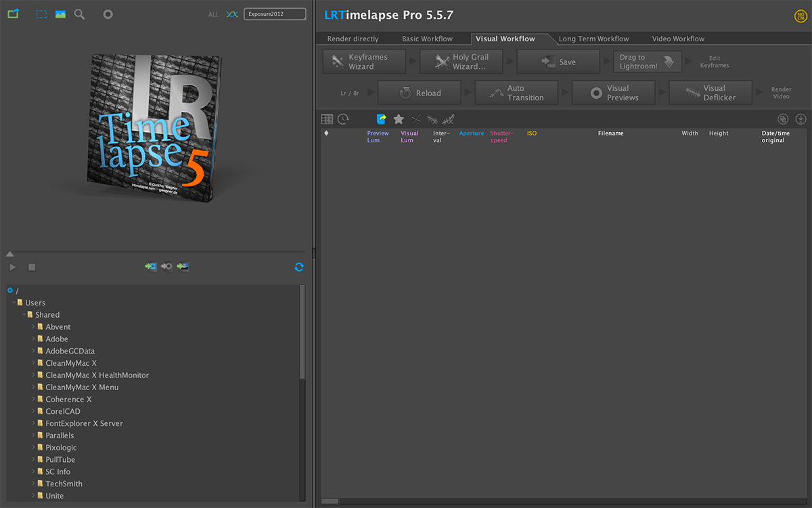Expand the Adobe folder
Image resolution: width=812 pixels, height=508 pixels.
33,339
